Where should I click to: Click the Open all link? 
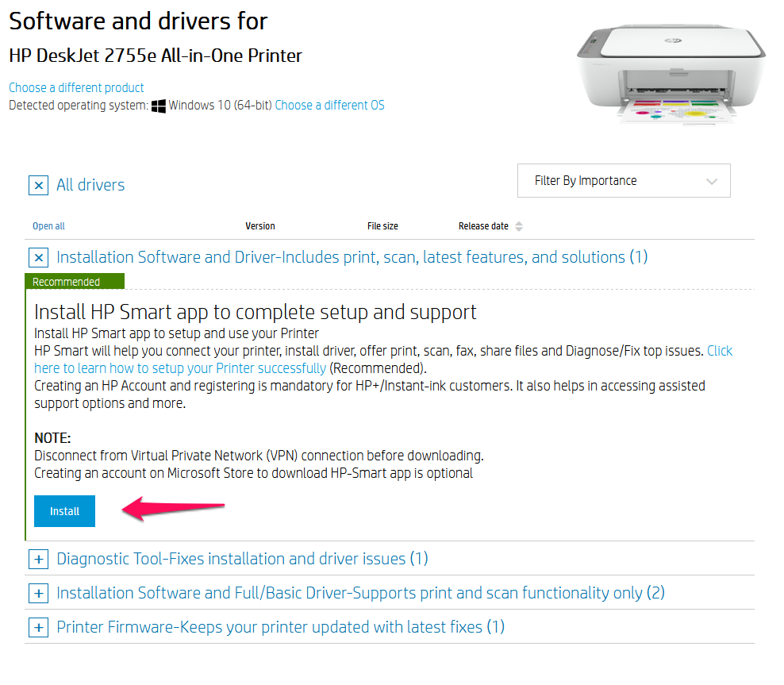click(x=48, y=226)
